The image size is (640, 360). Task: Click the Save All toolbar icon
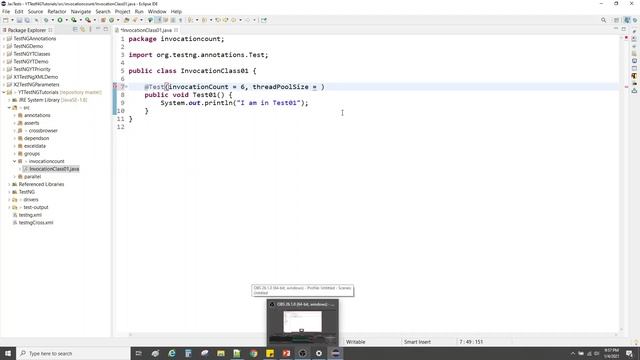(x=27, y=20)
